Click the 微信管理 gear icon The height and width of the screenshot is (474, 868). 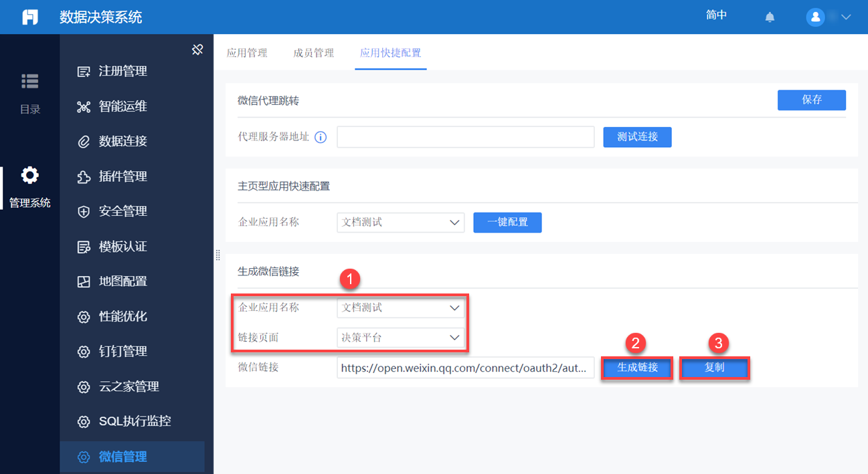(x=84, y=457)
